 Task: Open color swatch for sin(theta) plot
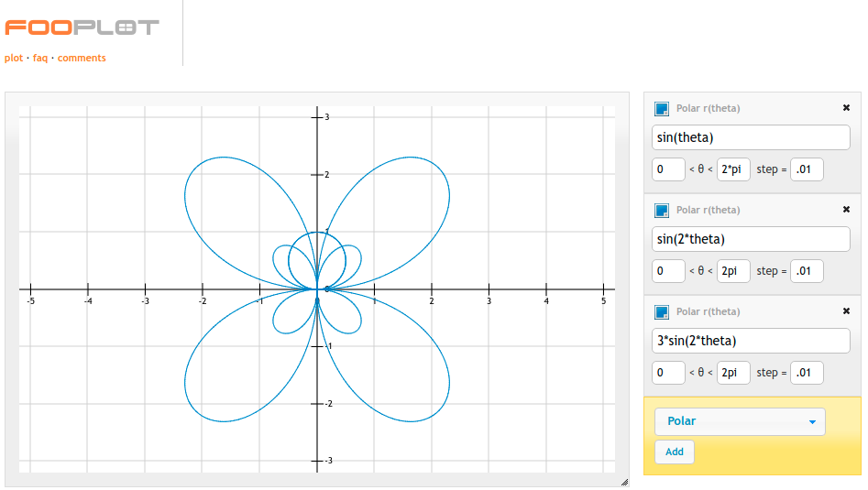pos(661,109)
